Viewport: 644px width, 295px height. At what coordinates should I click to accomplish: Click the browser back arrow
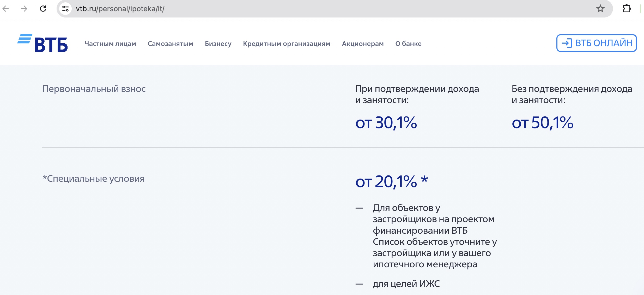click(x=6, y=9)
